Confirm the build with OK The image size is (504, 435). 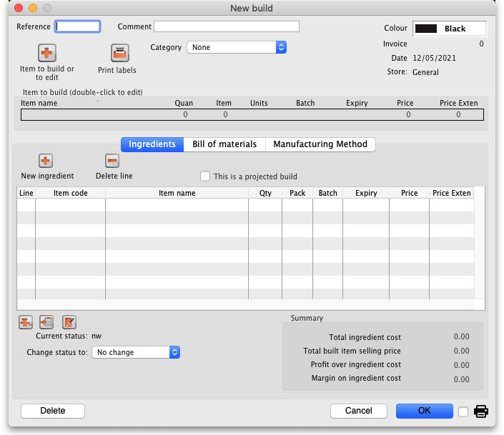(x=425, y=411)
